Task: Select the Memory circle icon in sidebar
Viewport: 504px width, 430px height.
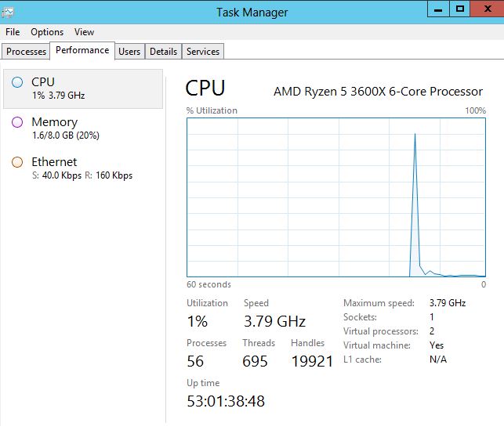Action: point(17,122)
